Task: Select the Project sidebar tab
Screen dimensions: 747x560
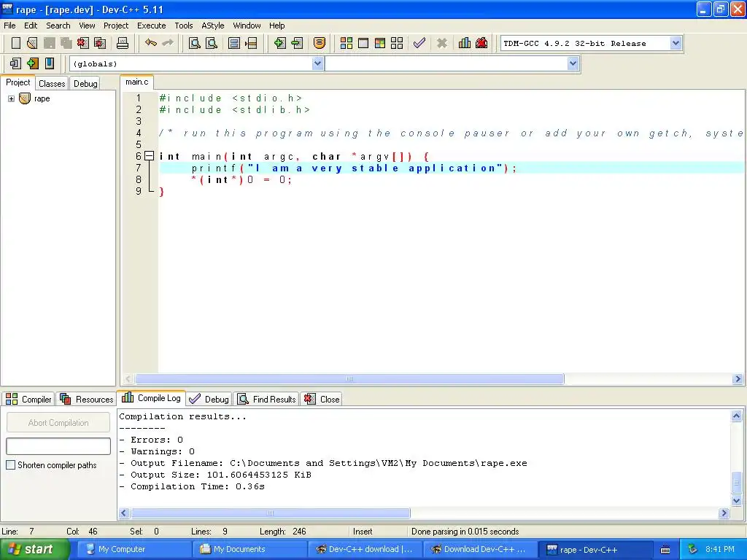Action: 18,82
